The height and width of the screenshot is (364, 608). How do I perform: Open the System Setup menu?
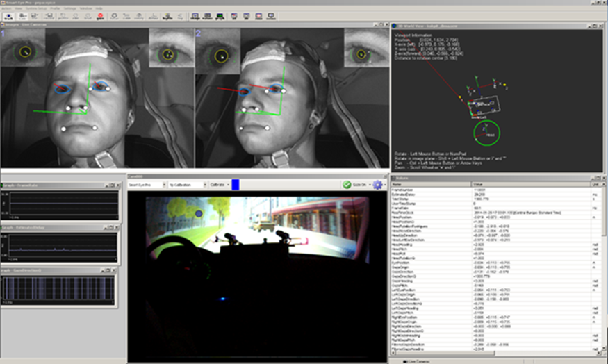(x=34, y=8)
